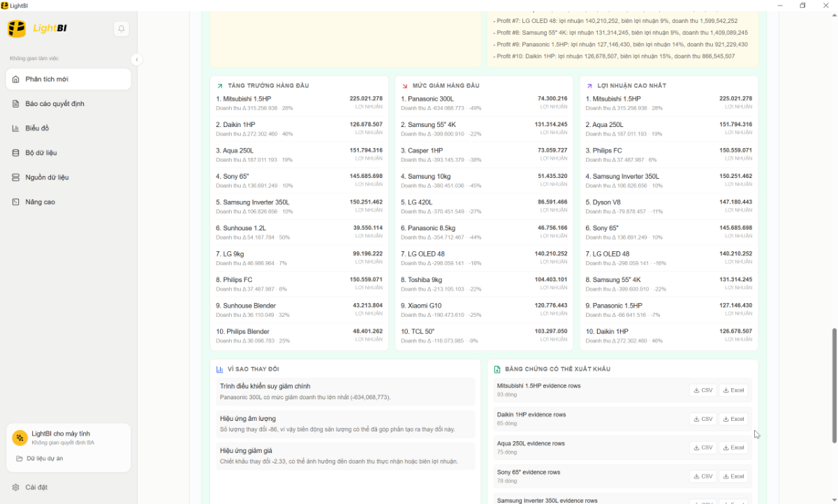Click the Tăng trưởng hàng đầu trend-up icon
The width and height of the screenshot is (838, 504).
[x=220, y=86]
